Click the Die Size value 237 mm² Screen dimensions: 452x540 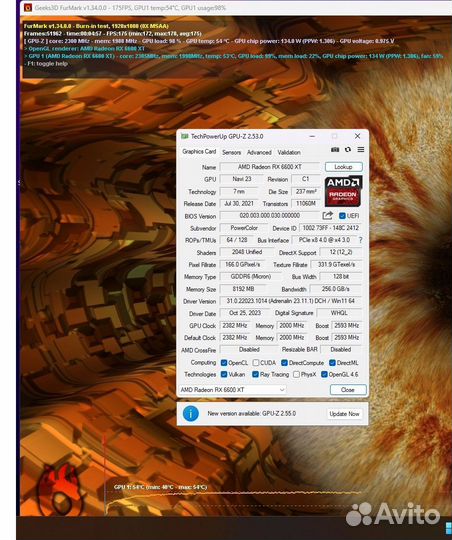[306, 191]
